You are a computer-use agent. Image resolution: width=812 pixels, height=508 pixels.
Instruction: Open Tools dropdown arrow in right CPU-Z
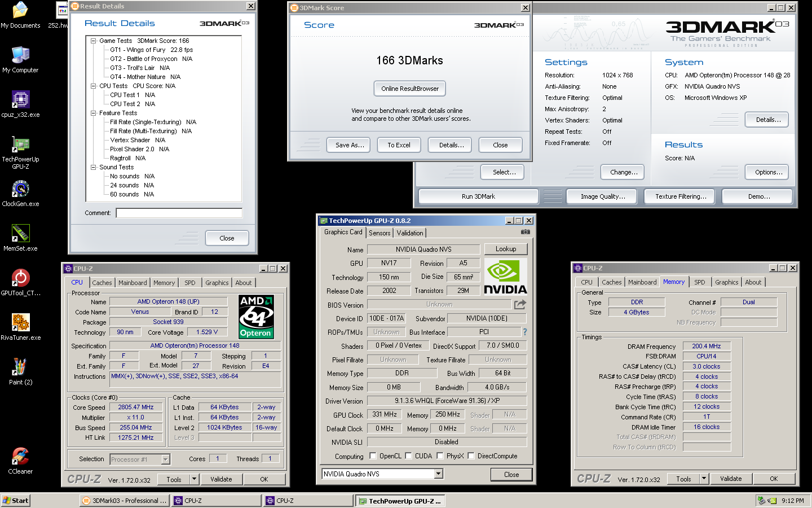click(x=704, y=479)
